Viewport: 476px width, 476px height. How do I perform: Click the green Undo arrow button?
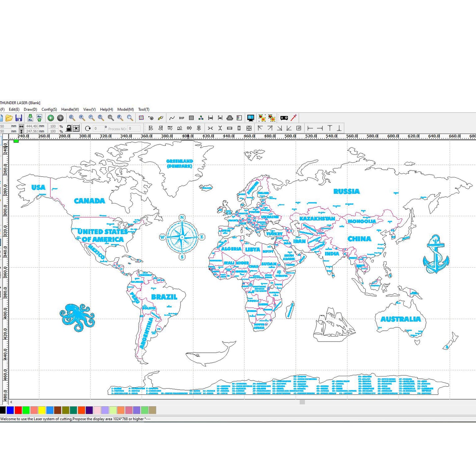(51, 118)
